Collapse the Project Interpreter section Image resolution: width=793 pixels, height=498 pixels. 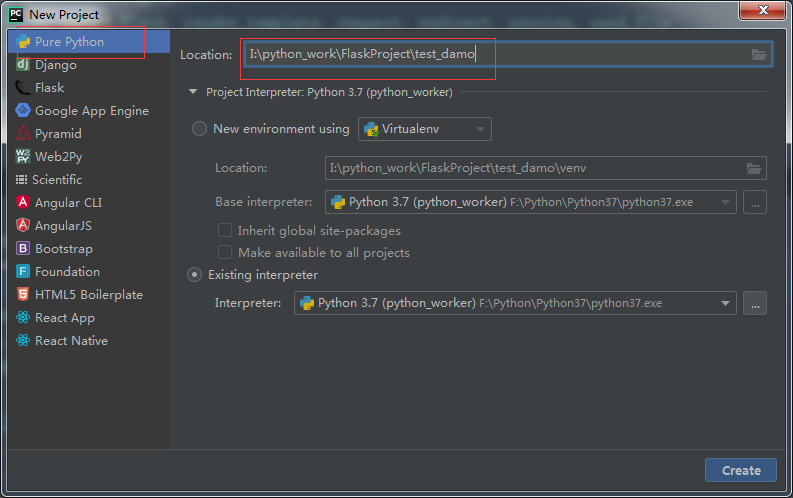tap(193, 92)
